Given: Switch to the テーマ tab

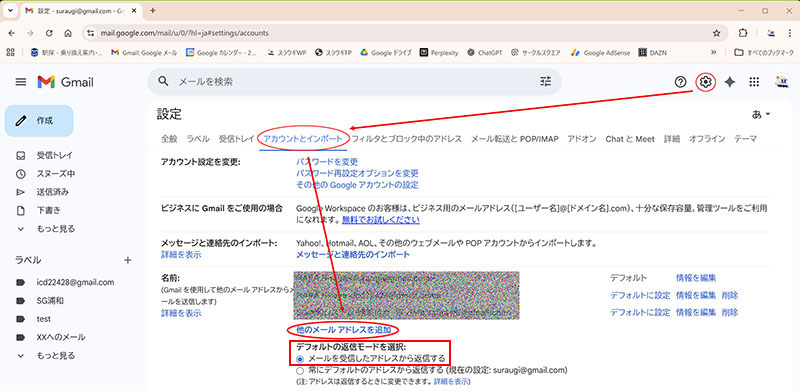Looking at the screenshot, I should 745,139.
